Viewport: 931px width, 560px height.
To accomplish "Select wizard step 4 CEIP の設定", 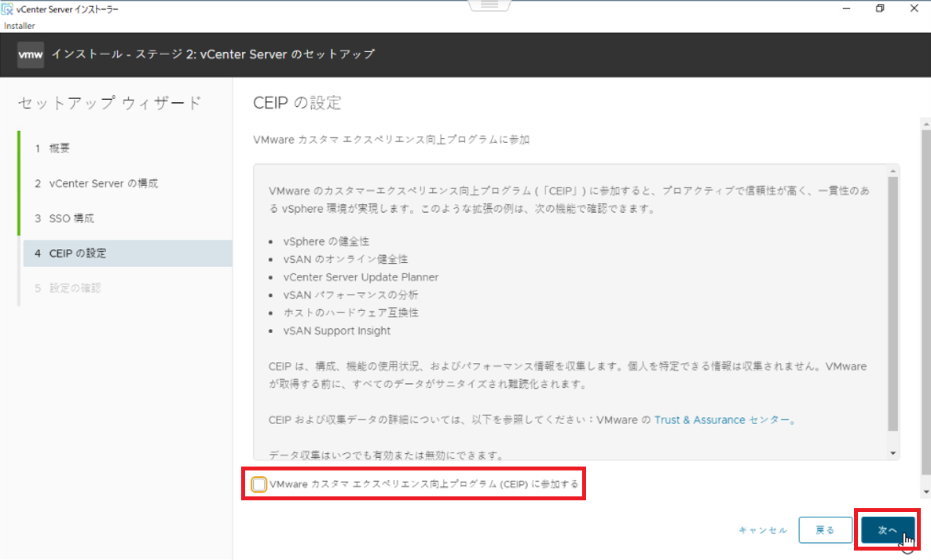I will 126,254.
